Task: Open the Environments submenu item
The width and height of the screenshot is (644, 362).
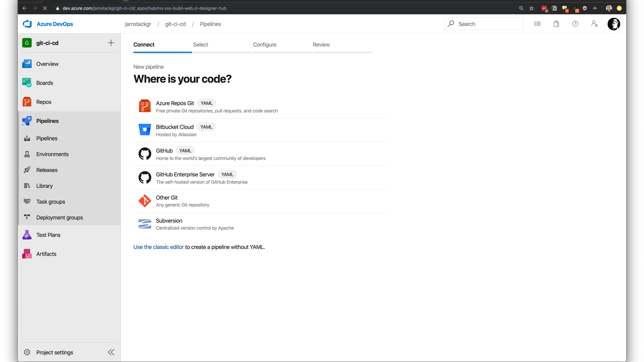Action: pos(52,154)
